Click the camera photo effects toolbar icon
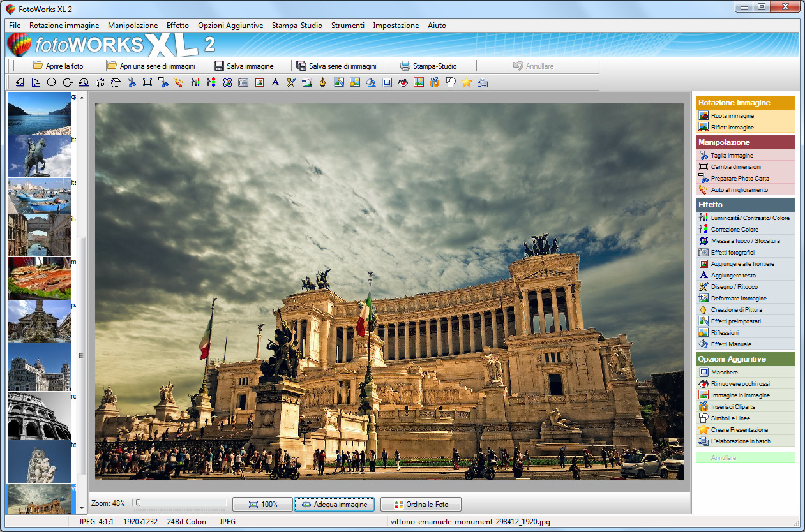The width and height of the screenshot is (805, 532). tap(243, 82)
